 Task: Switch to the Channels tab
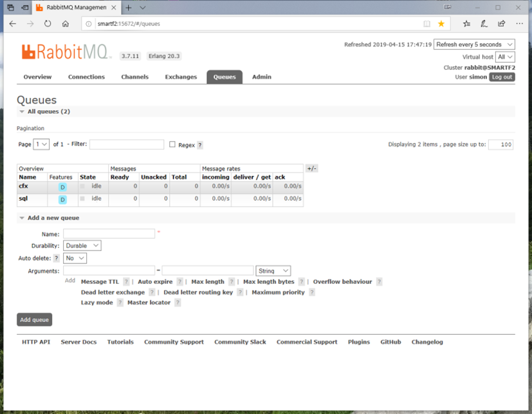134,77
